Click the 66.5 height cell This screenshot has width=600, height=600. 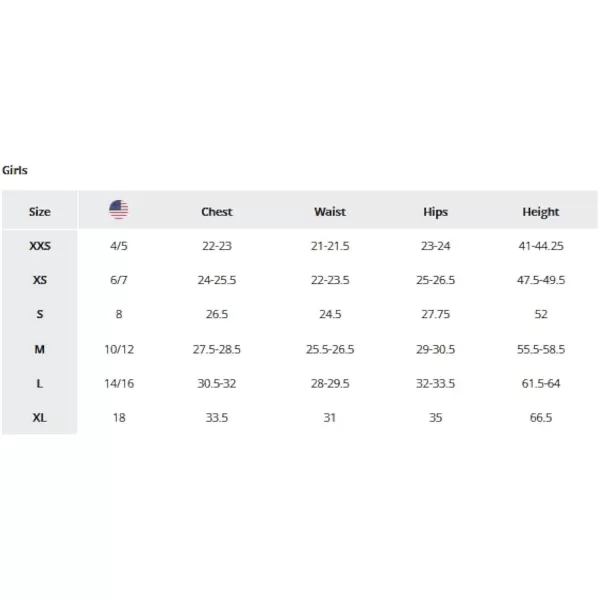[541, 417]
